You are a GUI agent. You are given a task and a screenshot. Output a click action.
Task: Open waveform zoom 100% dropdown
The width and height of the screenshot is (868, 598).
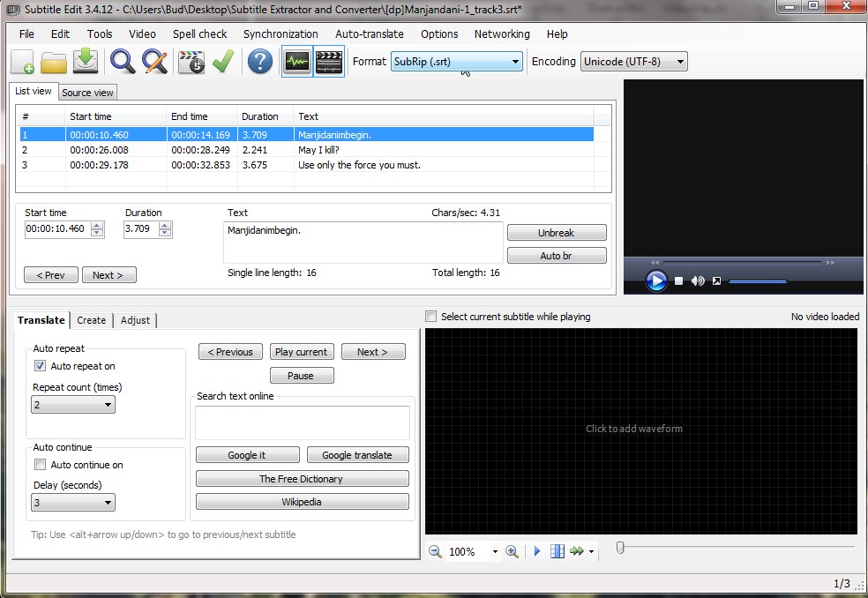click(494, 551)
